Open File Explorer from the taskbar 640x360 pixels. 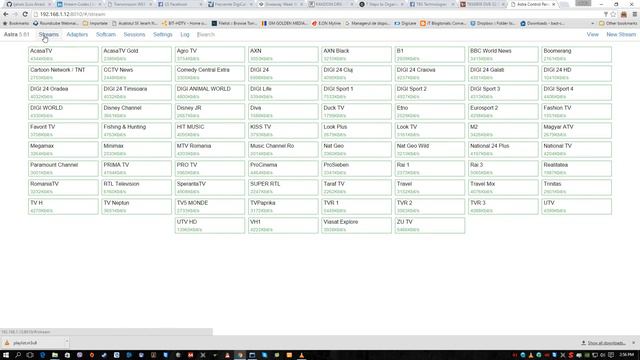[x=55, y=355]
